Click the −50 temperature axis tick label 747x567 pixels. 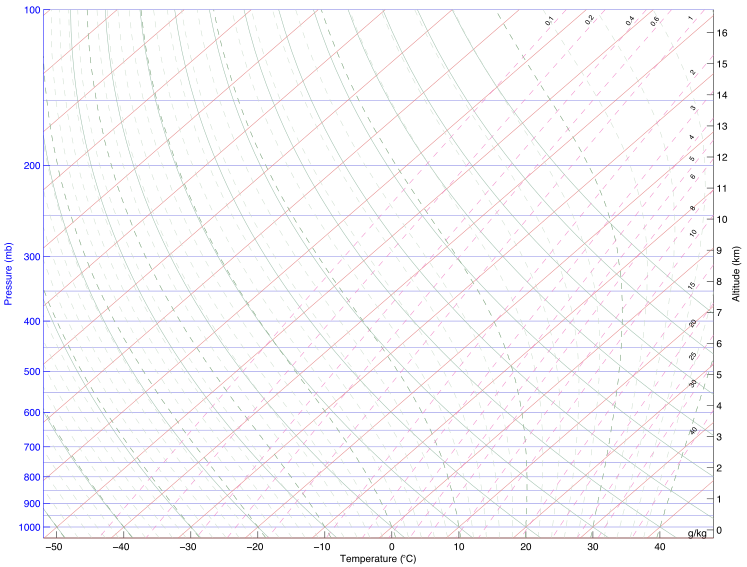coord(54,547)
